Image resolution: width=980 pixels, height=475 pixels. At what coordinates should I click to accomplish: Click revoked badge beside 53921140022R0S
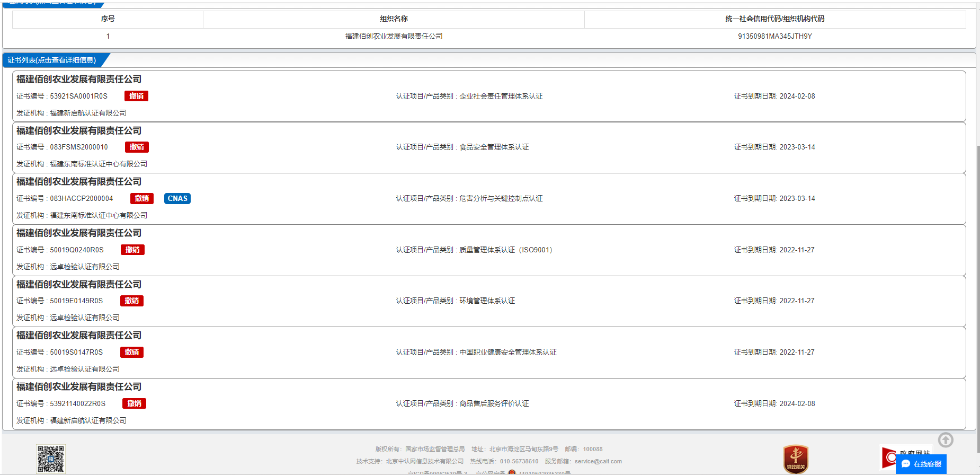(134, 403)
